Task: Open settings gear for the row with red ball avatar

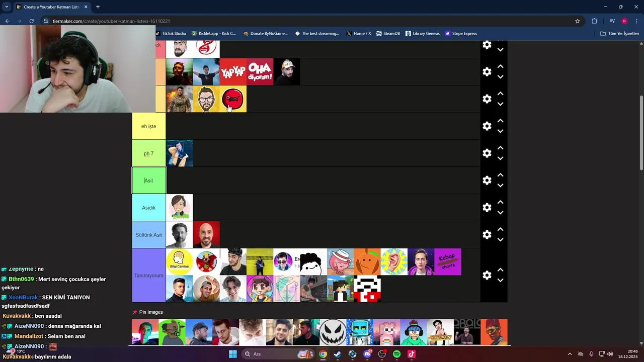Action: (487, 99)
